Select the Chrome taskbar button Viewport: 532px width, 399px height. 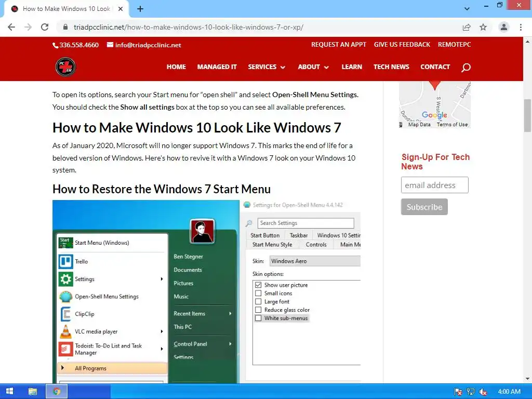tap(57, 392)
